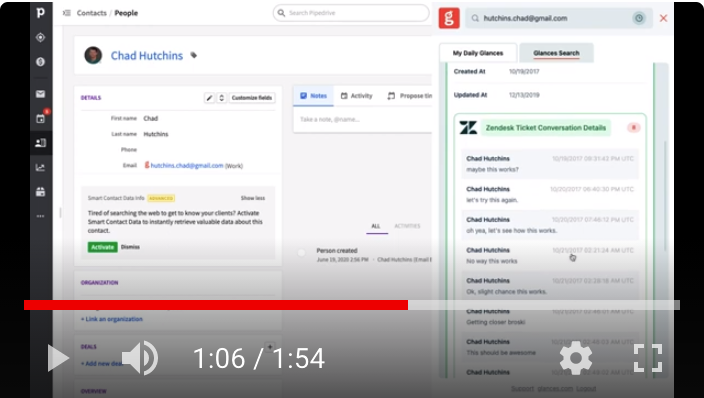This screenshot has height=398, width=704.
Task: Open Deals dollar icon in sidebar
Action: 40,62
